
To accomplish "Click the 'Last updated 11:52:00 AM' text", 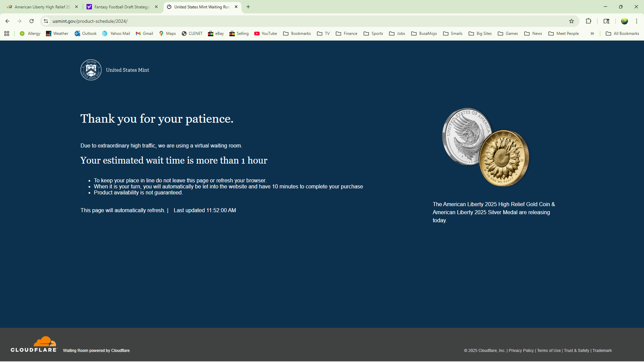I will tap(205, 210).
